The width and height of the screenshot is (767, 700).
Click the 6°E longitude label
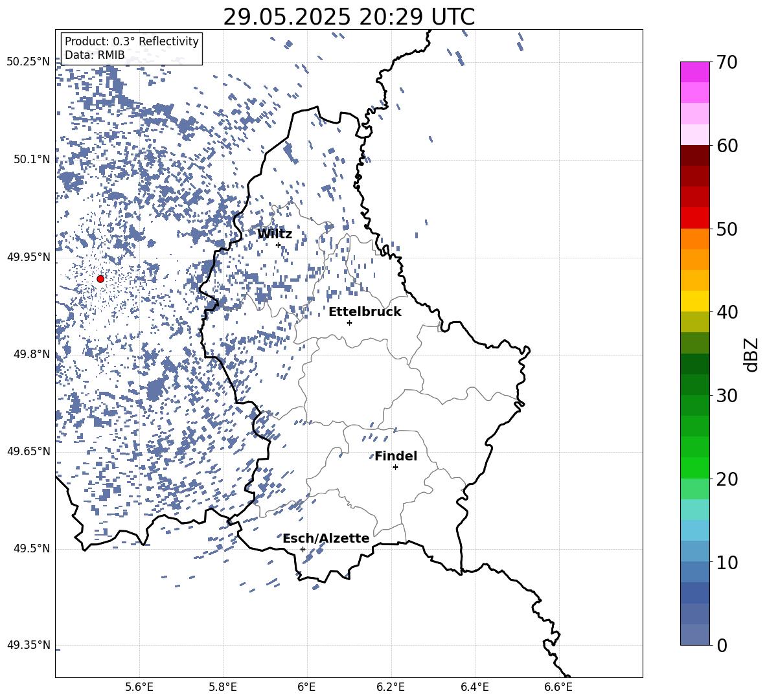click(x=306, y=688)
